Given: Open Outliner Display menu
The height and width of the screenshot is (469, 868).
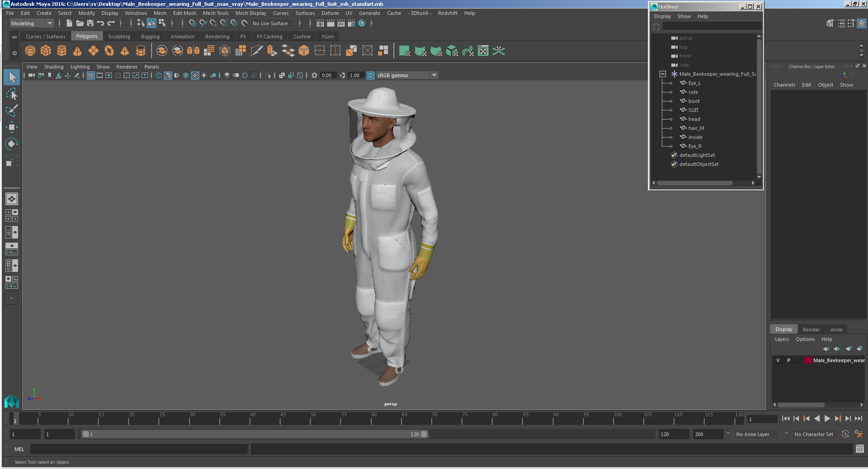Looking at the screenshot, I should tap(662, 16).
